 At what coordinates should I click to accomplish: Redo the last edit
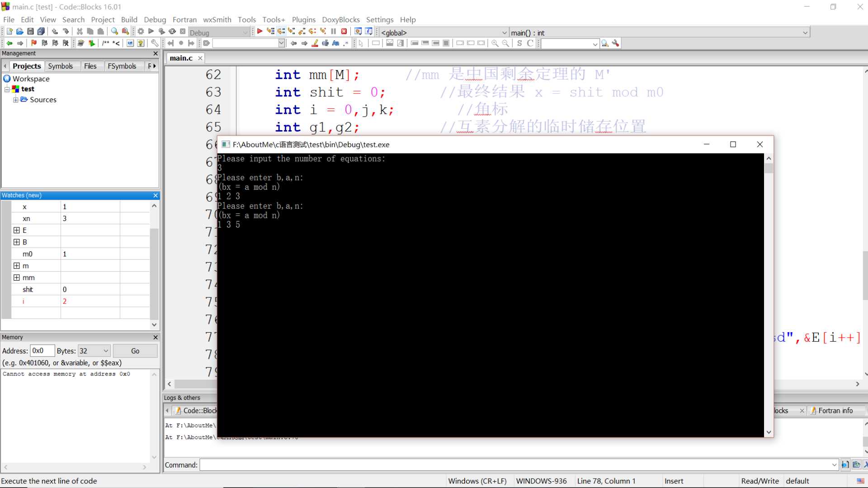(x=66, y=31)
